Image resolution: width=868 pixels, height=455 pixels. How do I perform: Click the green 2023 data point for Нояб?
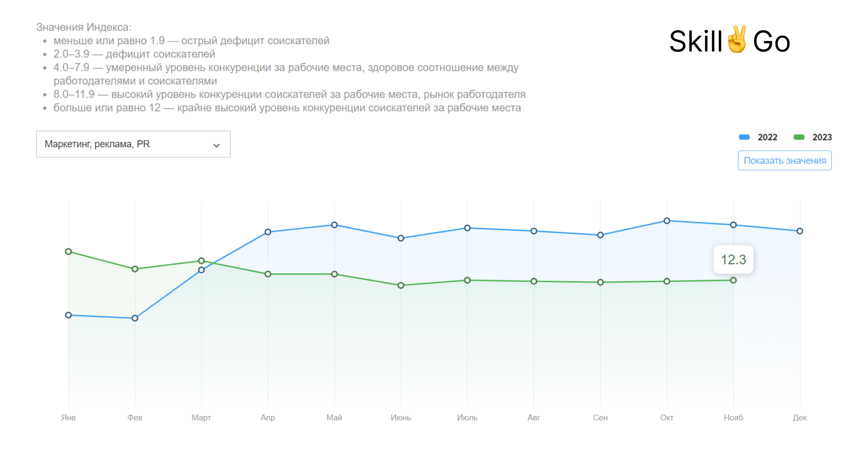pos(733,281)
